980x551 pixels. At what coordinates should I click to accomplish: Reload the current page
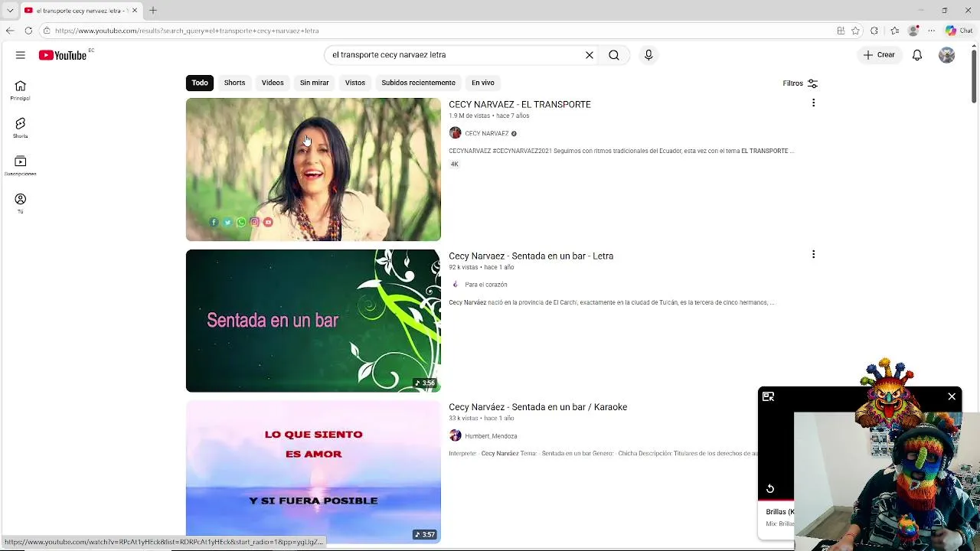point(28,31)
